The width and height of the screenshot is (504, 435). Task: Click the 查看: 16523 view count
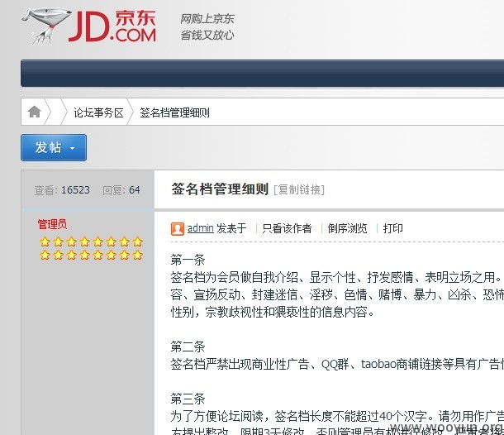tap(62, 190)
